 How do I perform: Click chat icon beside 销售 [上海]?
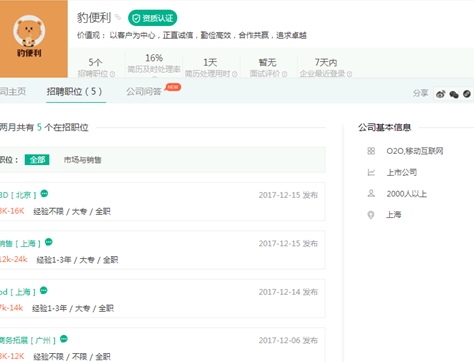click(49, 242)
